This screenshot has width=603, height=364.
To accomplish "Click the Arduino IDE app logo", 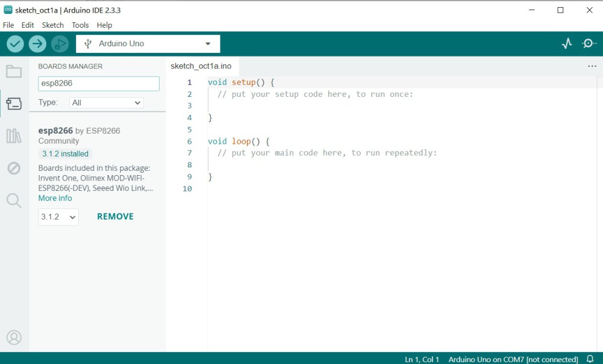I will (x=8, y=10).
